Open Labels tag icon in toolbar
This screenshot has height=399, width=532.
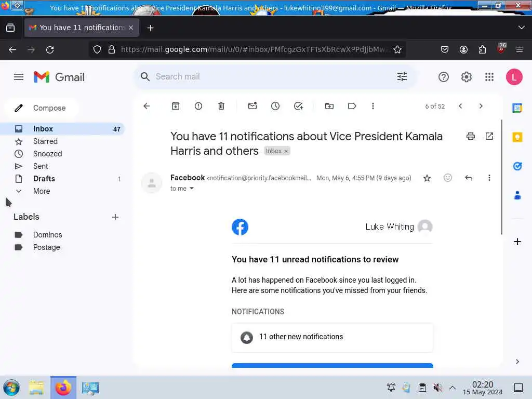tap(352, 106)
